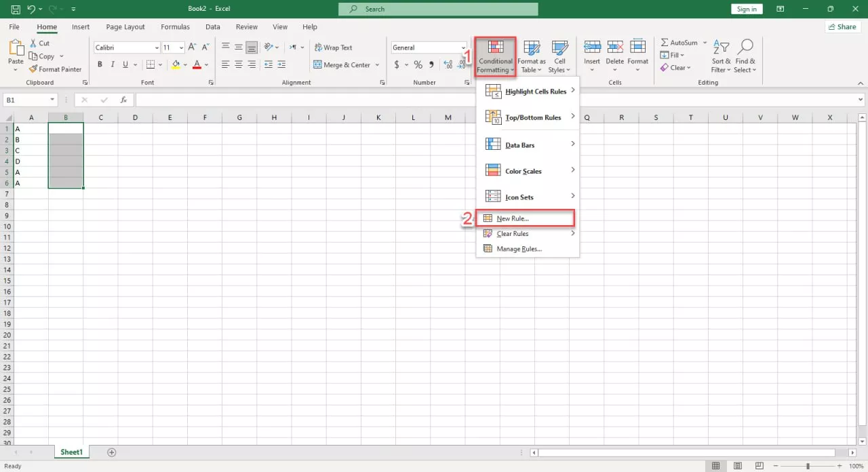Open the Calibri font name dropdown
868x472 pixels.
pyautogui.click(x=155, y=47)
